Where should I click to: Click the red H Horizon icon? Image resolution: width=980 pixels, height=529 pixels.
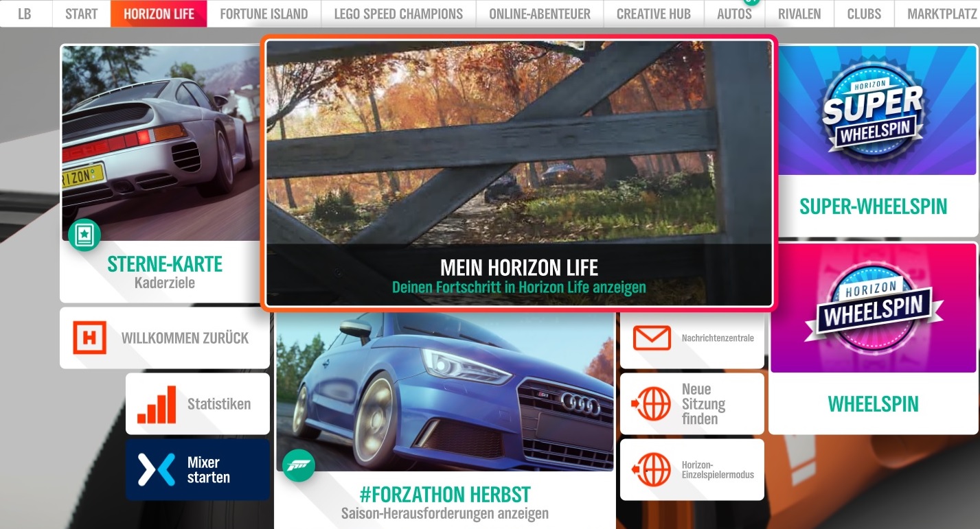coord(89,338)
